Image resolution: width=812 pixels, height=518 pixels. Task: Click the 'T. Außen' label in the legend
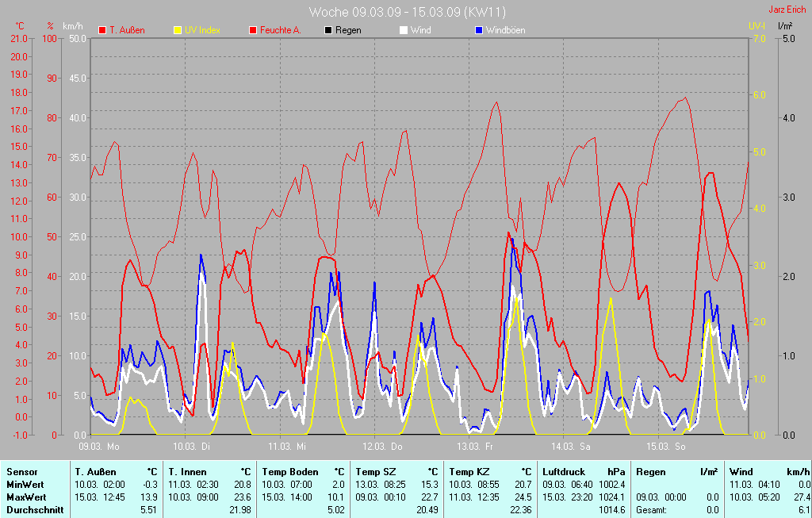tap(128, 30)
